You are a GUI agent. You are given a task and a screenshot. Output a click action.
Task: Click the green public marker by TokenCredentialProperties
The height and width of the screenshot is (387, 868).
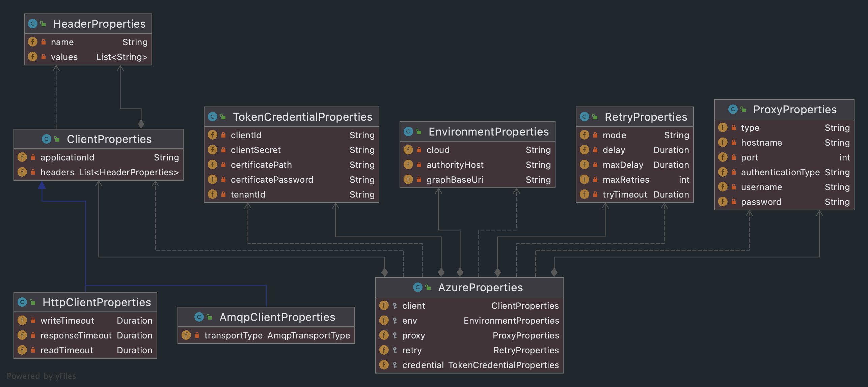223,117
